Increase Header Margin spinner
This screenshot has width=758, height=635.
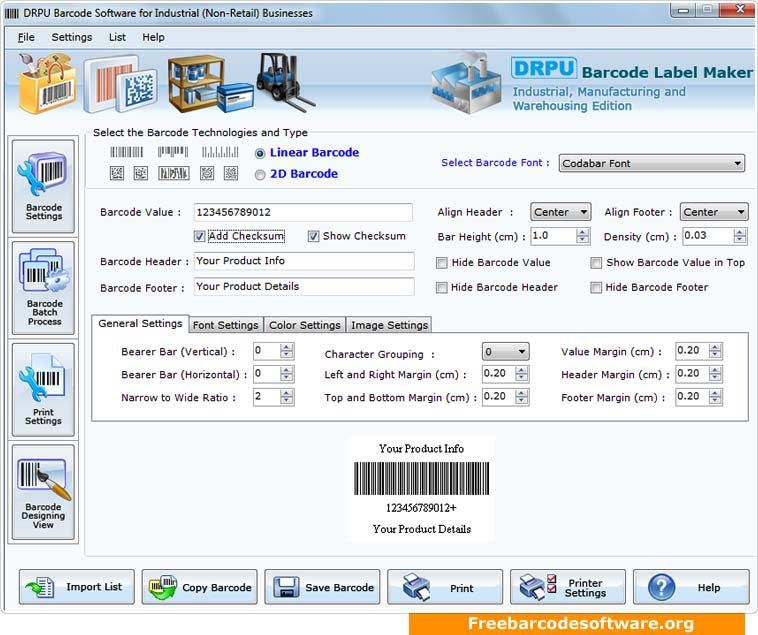715,370
